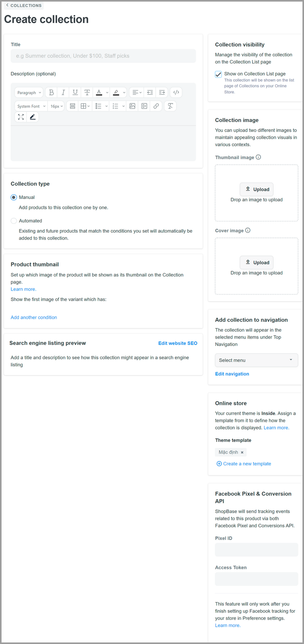304x644 pixels.
Task: Click the Edit website SEO link
Action: pyautogui.click(x=178, y=343)
